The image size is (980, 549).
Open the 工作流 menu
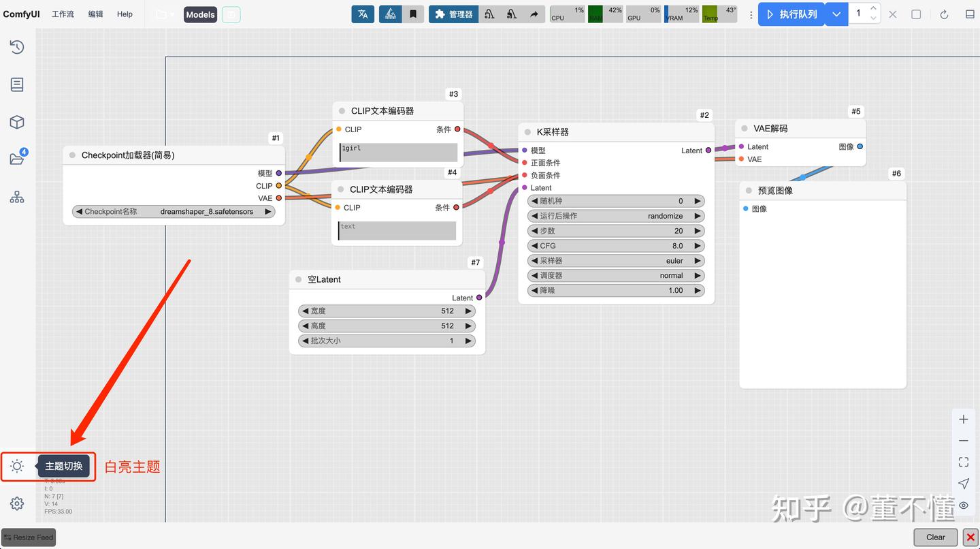63,14
